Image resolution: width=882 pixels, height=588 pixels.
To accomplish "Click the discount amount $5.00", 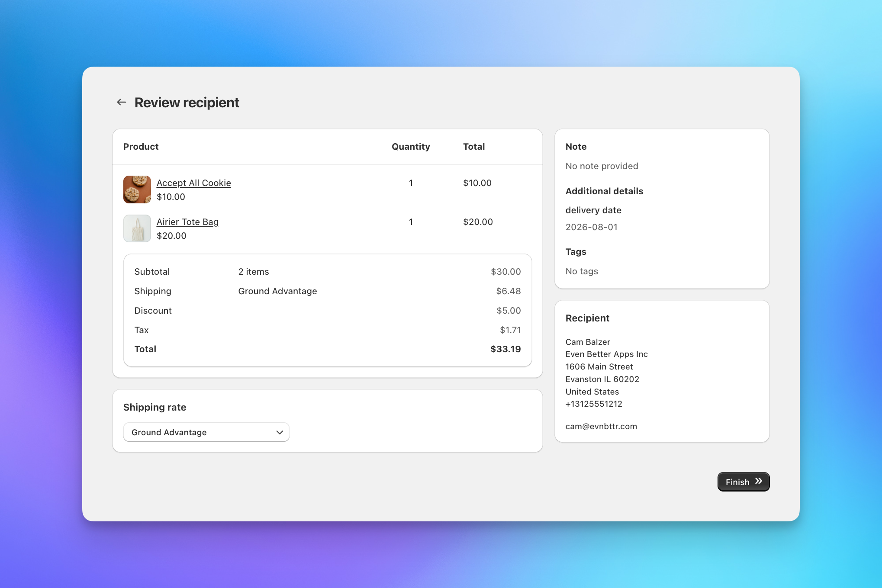I will click(x=509, y=311).
